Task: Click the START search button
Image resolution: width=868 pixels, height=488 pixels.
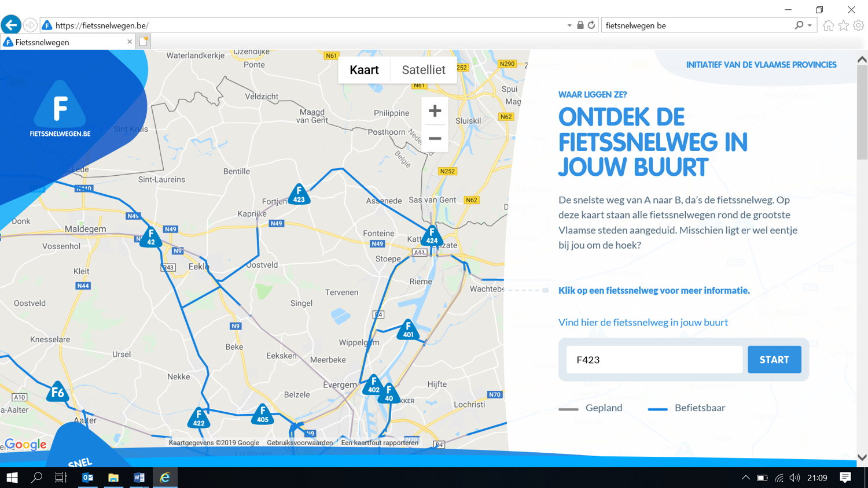Action: [774, 360]
